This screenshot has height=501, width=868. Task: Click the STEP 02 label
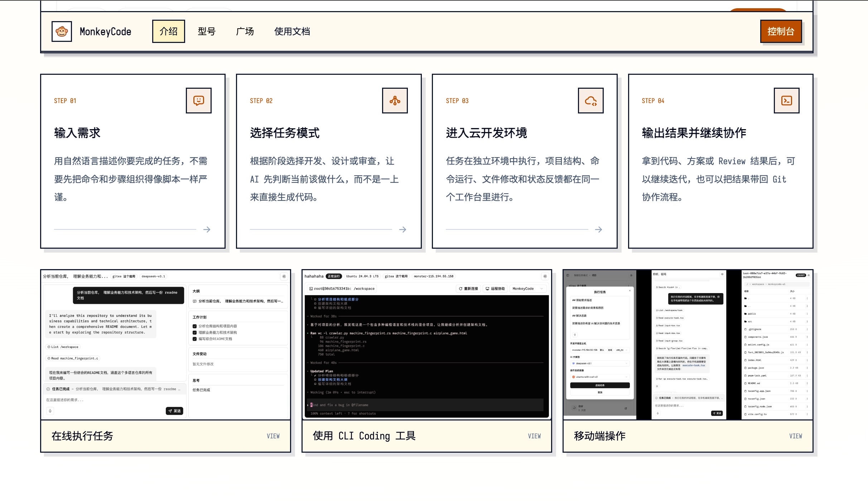261,101
